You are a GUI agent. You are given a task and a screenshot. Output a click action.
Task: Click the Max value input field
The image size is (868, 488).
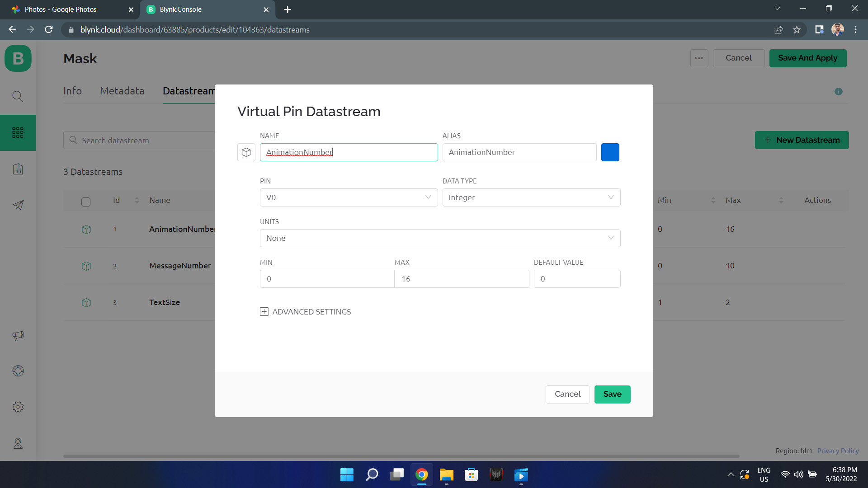(x=461, y=279)
